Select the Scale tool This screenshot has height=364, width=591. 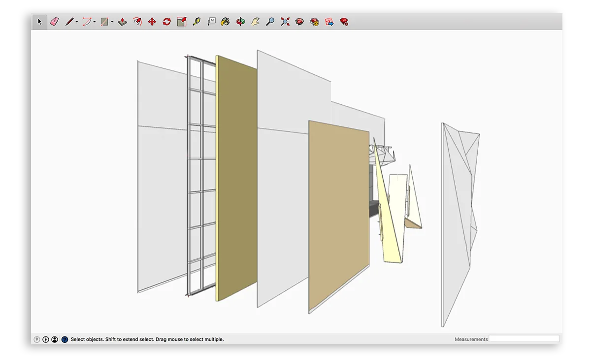pyautogui.click(x=182, y=22)
